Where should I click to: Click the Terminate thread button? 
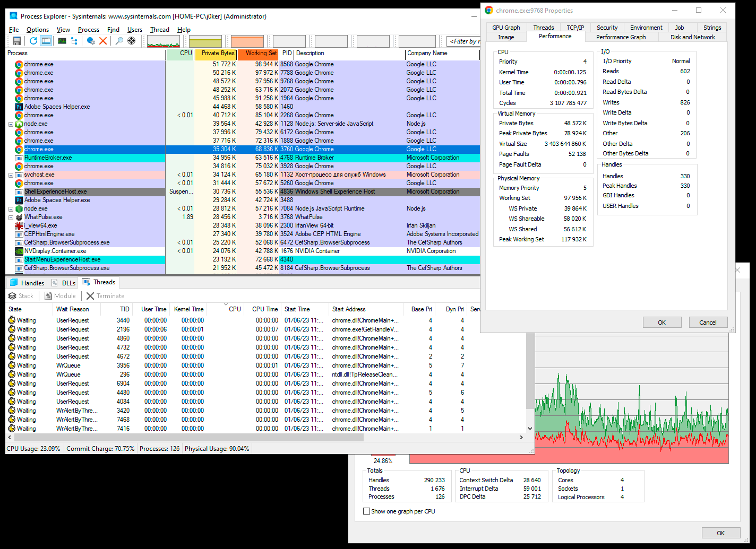105,296
